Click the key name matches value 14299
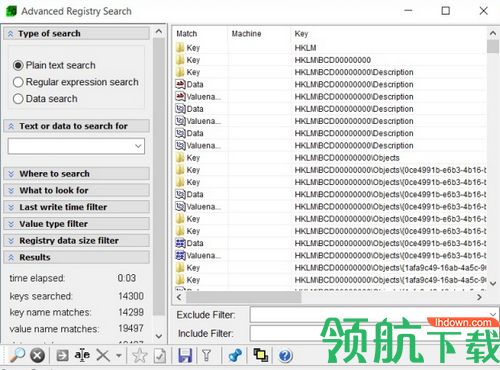500x370 pixels. click(x=131, y=312)
